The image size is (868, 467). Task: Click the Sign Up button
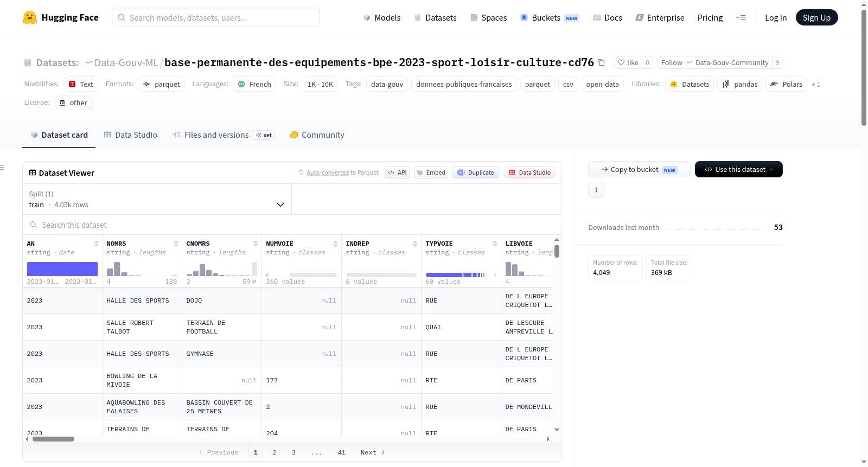point(816,17)
